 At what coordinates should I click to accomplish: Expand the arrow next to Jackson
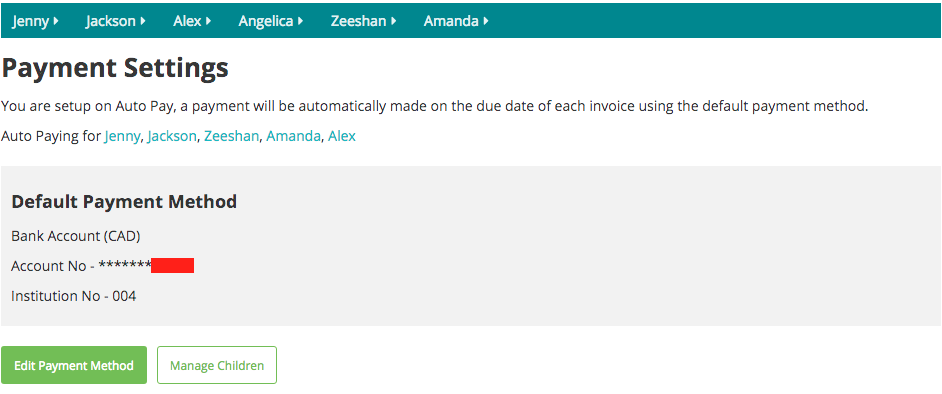(x=143, y=21)
